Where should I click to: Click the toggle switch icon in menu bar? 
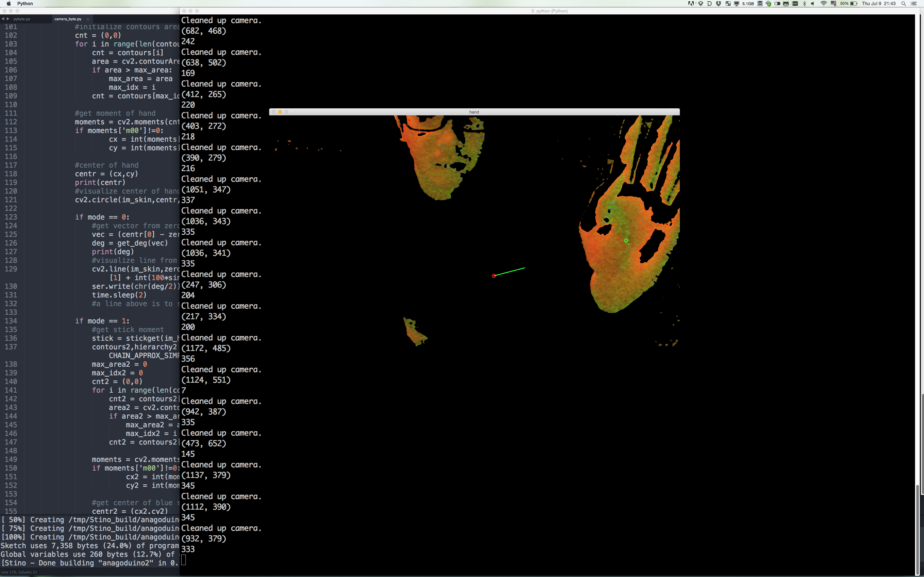pyautogui.click(x=777, y=4)
